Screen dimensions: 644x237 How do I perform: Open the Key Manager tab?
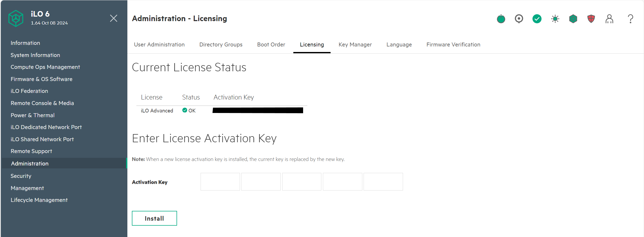pos(355,45)
